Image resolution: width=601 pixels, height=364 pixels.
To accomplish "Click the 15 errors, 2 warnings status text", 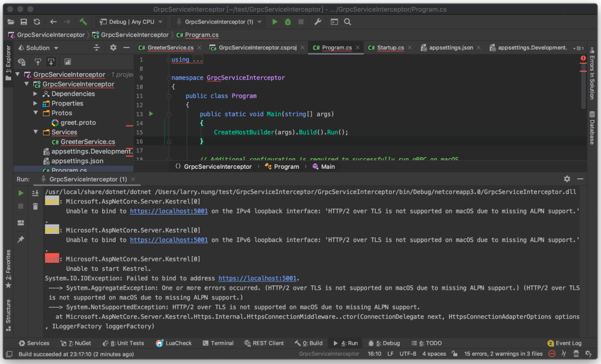I will [x=503, y=353].
